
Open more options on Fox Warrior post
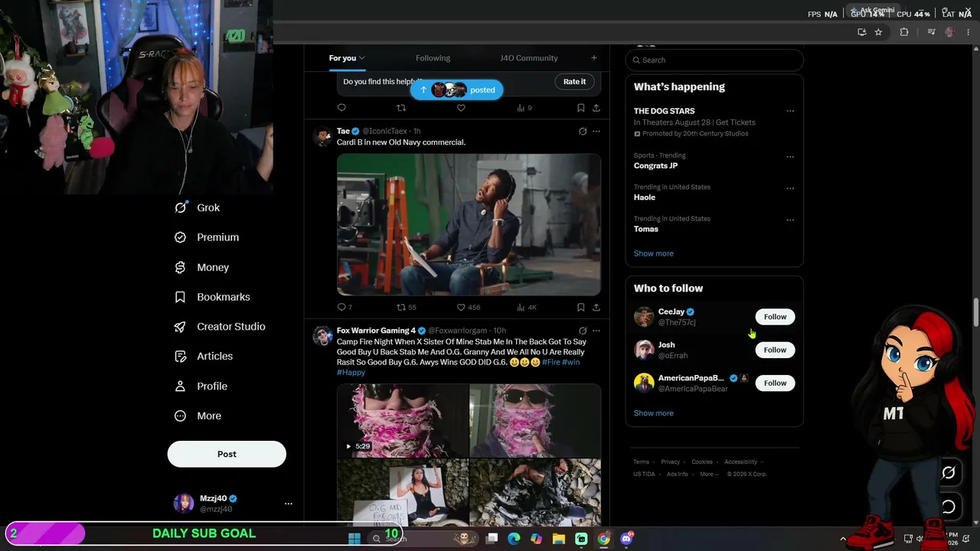[x=596, y=331]
